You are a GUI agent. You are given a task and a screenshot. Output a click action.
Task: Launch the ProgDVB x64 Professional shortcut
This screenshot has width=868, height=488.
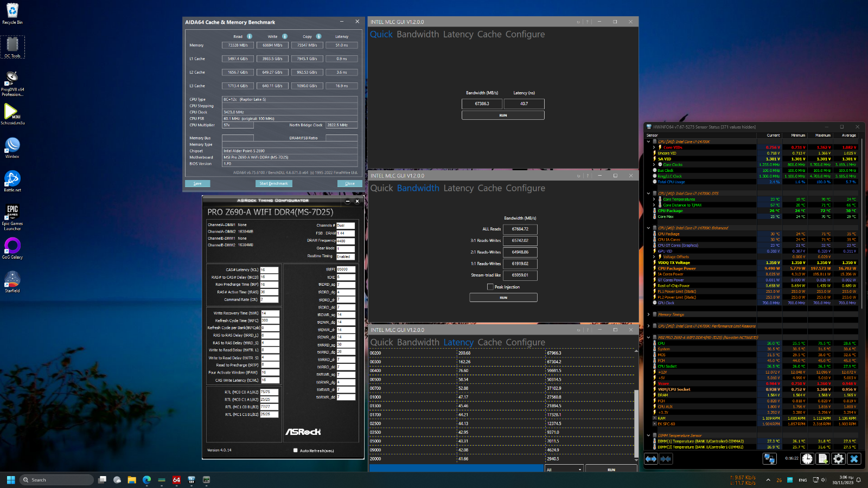click(x=12, y=83)
